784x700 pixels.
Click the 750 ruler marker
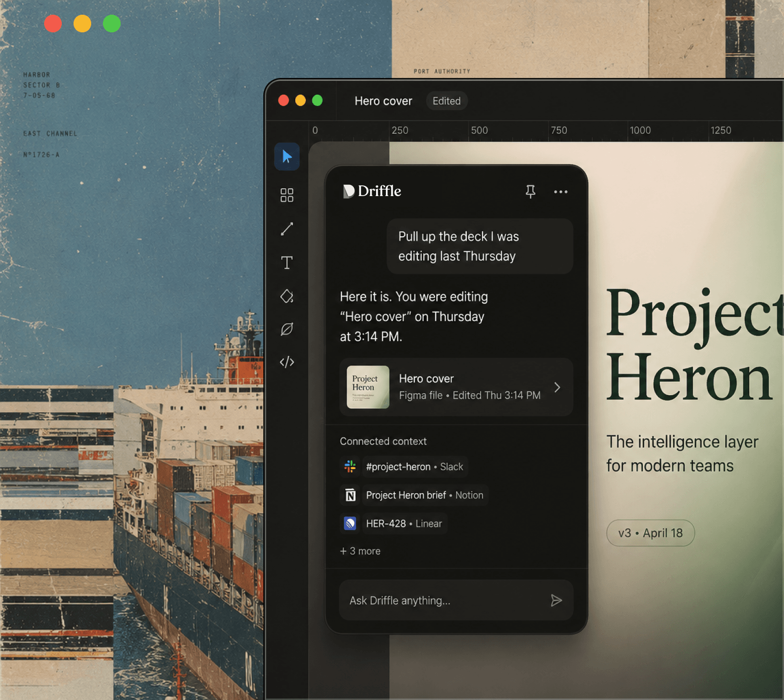point(559,130)
